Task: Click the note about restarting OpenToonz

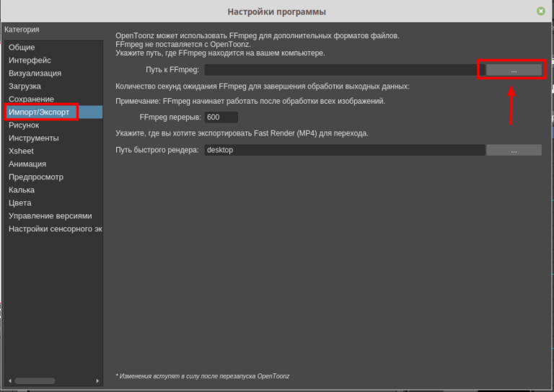Action: [203, 376]
